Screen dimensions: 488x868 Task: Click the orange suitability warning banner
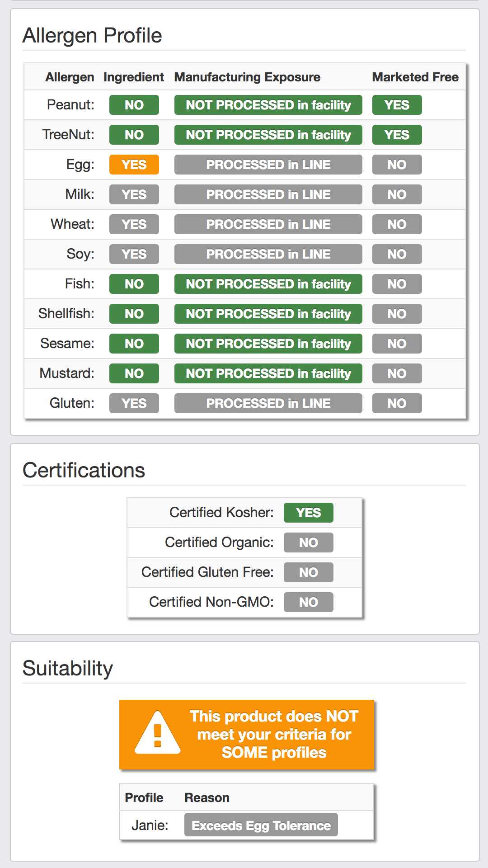coord(247,735)
